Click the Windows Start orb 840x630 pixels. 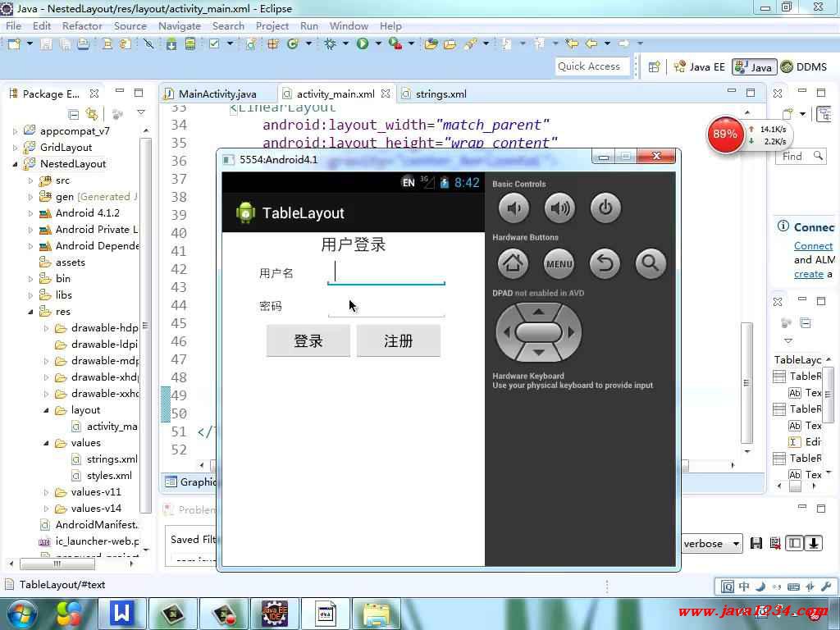[22, 614]
